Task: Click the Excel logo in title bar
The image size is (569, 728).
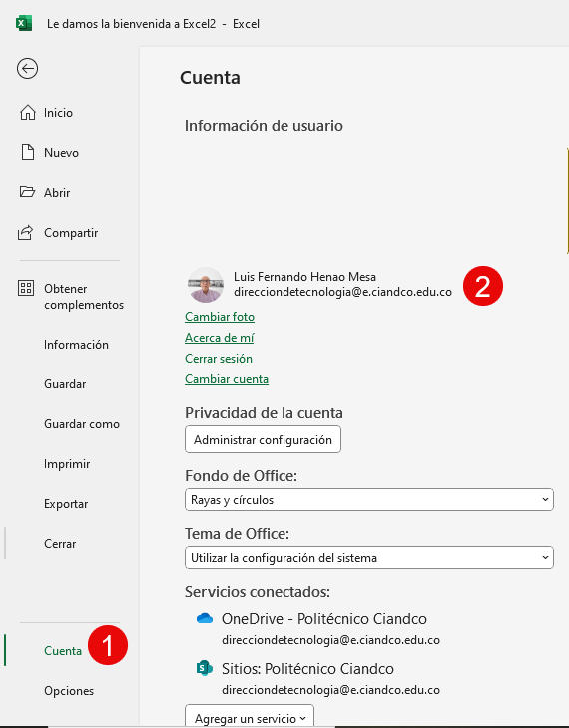Action: click(x=24, y=23)
